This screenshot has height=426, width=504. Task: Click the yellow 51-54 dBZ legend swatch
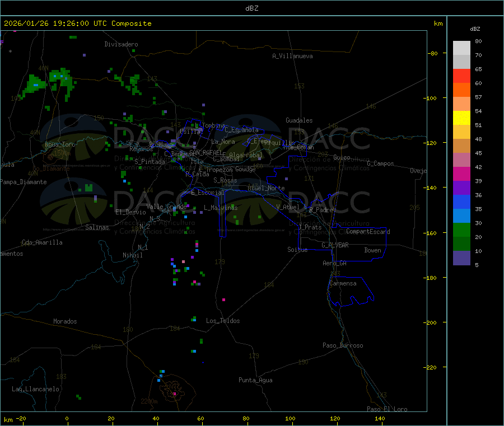coord(461,118)
